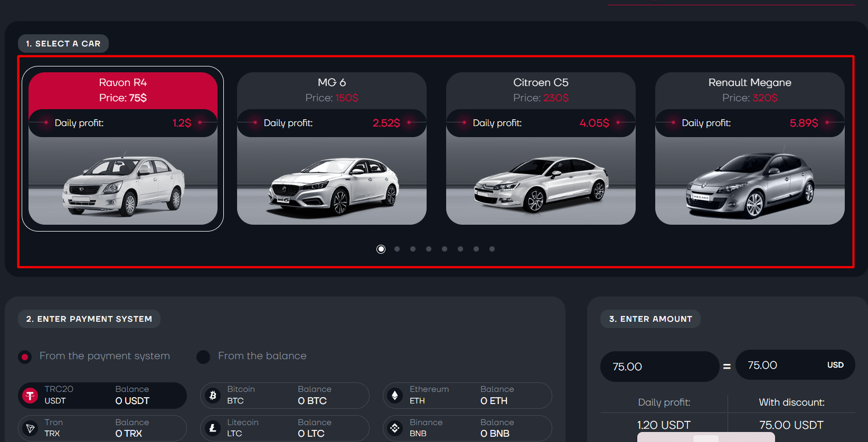Click the '1.20 USDT' daily profit amount
This screenshot has height=442, width=868.
coord(664,425)
